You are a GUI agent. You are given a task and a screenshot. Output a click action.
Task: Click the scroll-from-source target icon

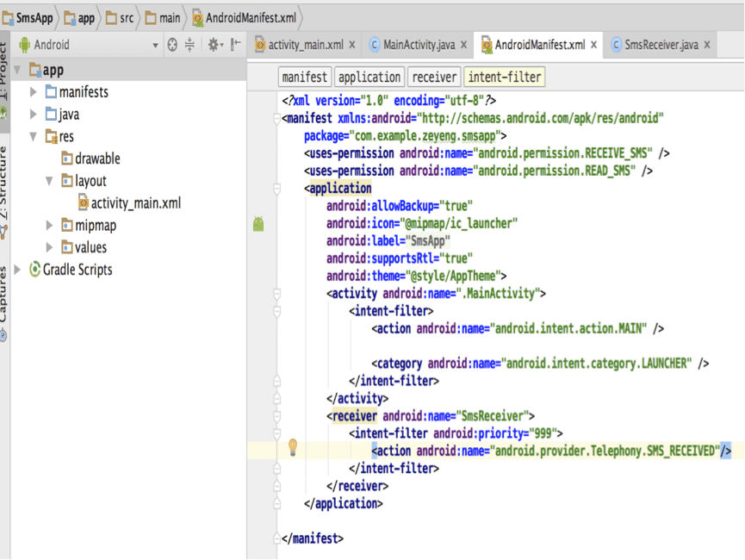(172, 45)
